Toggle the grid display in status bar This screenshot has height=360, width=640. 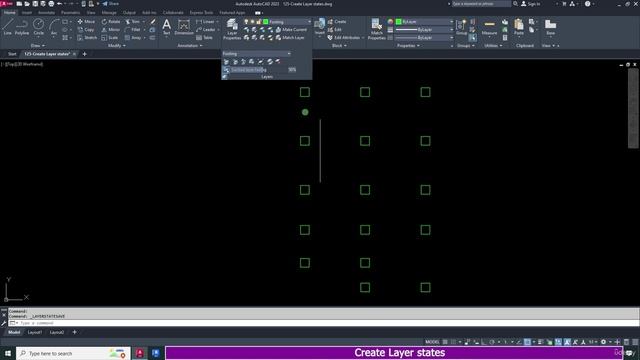(x=445, y=342)
